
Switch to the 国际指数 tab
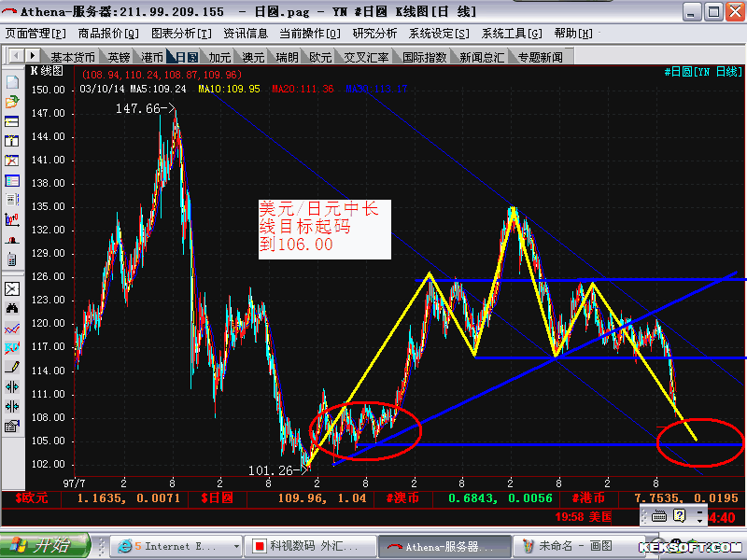[x=424, y=57]
